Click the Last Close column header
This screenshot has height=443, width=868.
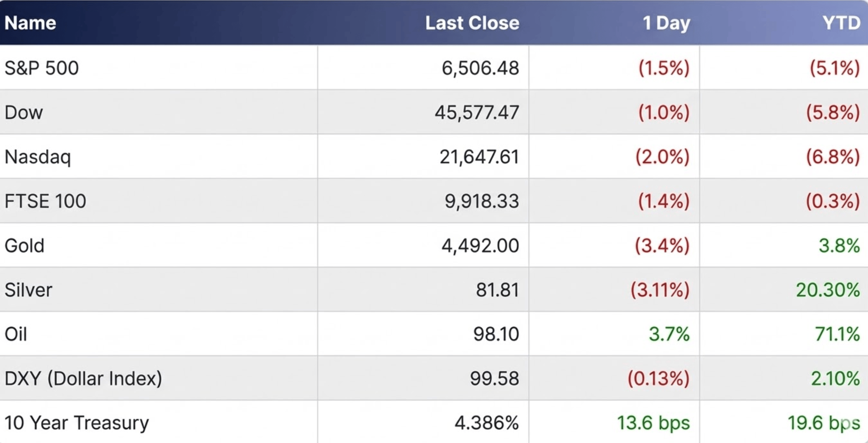click(472, 23)
